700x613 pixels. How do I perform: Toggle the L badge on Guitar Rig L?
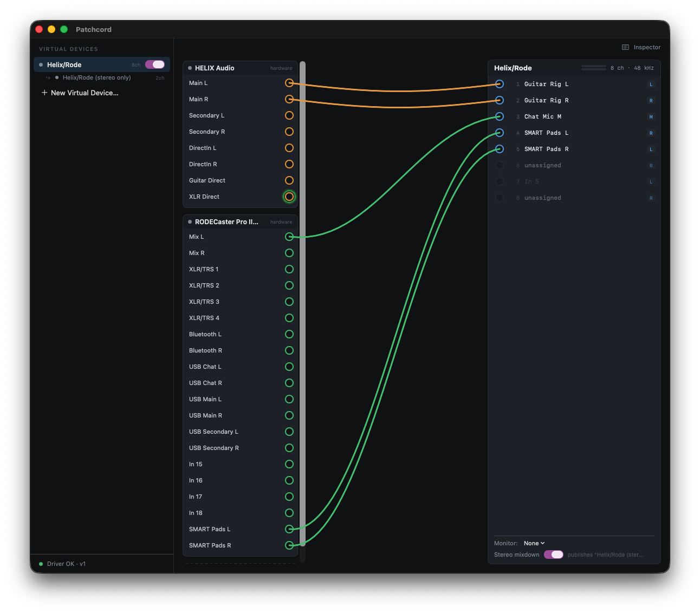[651, 84]
